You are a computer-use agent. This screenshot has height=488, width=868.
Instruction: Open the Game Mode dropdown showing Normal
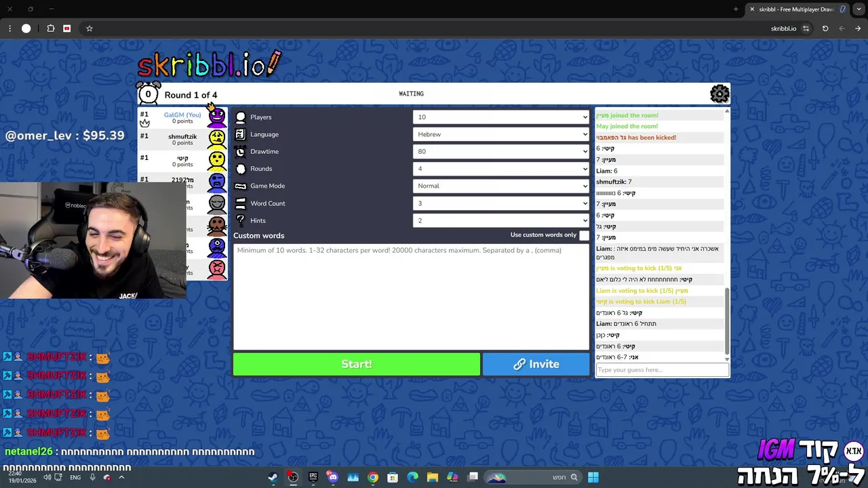[501, 186]
